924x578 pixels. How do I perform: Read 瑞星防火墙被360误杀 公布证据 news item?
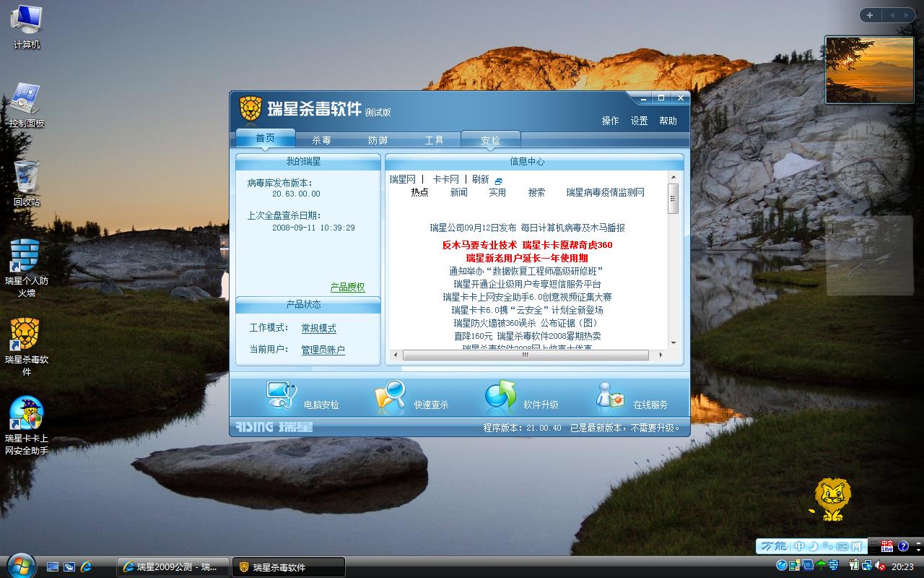coord(527,323)
